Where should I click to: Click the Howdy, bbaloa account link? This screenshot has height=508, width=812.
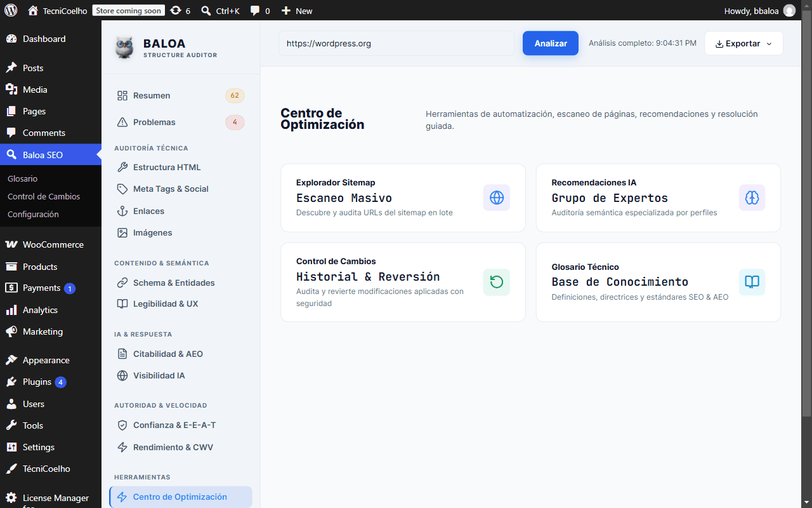(760, 10)
